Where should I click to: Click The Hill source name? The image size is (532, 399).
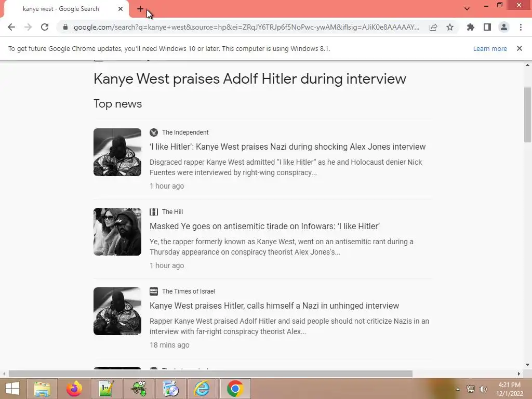pyautogui.click(x=172, y=212)
